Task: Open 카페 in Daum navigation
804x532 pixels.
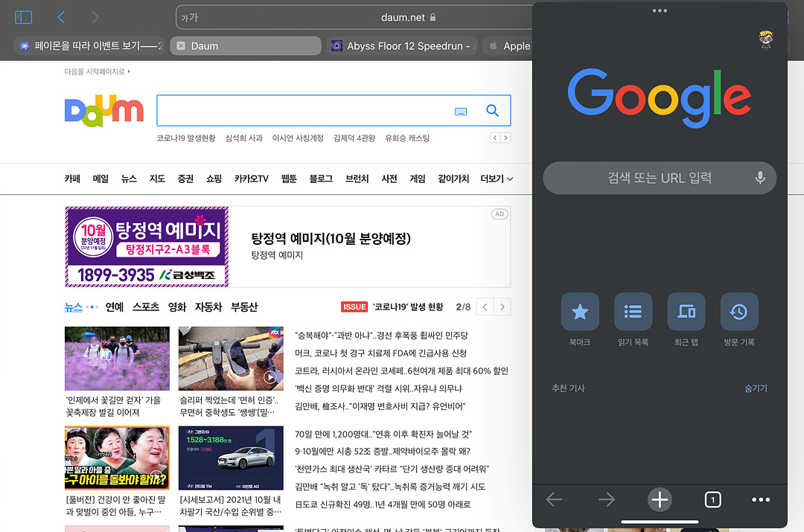Action: tap(72, 179)
